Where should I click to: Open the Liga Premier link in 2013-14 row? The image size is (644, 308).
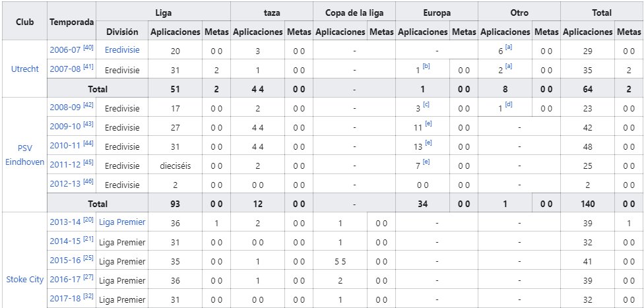pyautogui.click(x=122, y=223)
